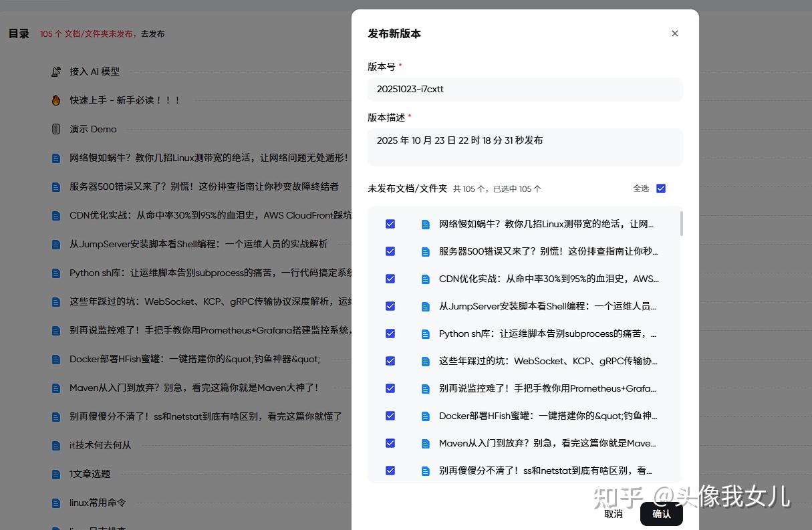Open 1文章选题 in the directory tree

click(x=90, y=474)
